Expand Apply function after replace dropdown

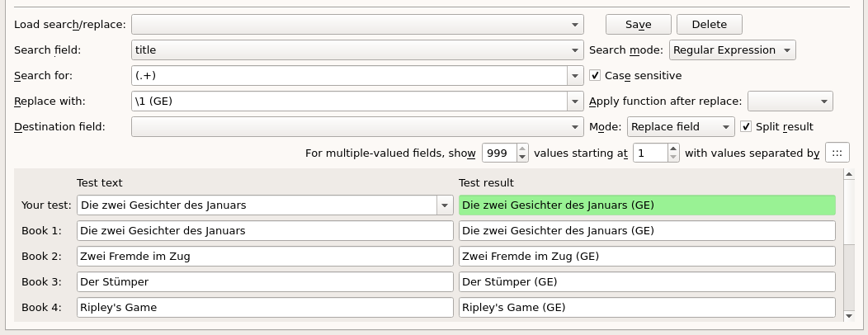(823, 101)
